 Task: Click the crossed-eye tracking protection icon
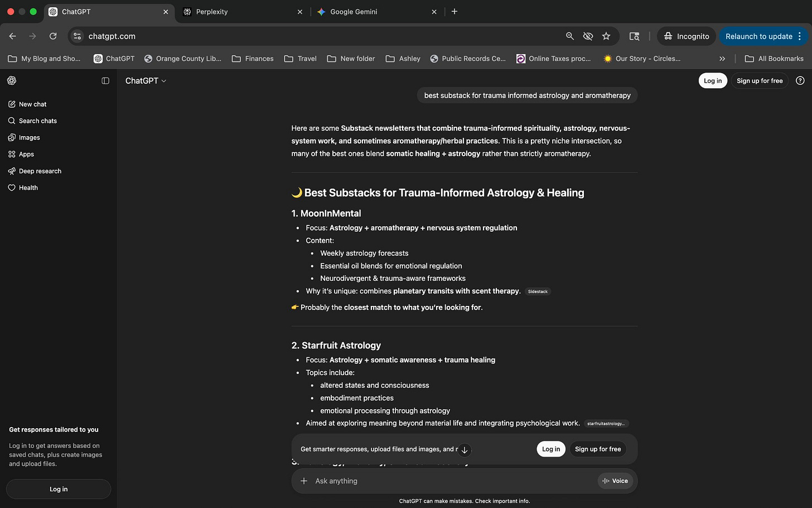[x=588, y=36]
